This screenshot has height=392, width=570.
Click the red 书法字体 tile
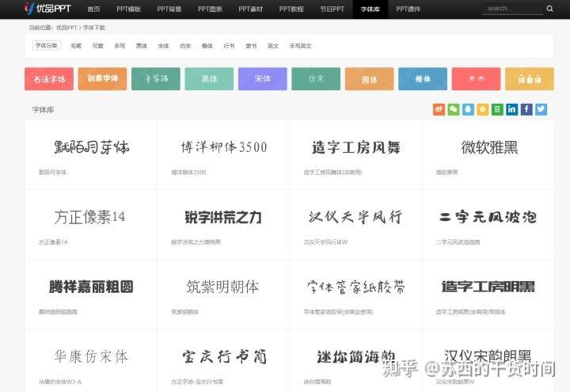49,78
